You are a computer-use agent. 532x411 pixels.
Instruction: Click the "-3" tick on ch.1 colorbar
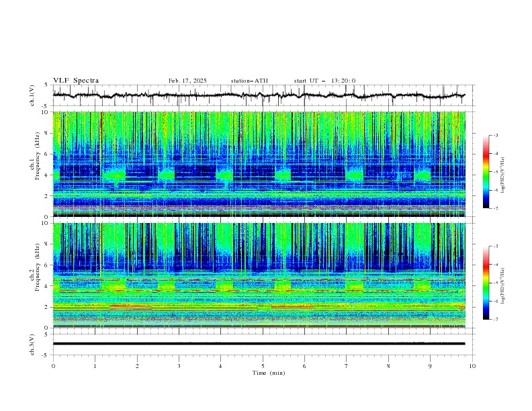pyautogui.click(x=495, y=135)
